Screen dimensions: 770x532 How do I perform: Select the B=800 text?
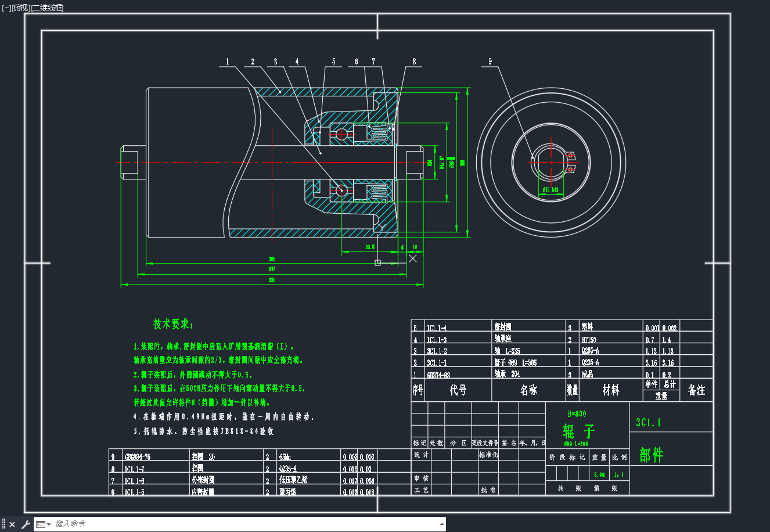click(x=577, y=414)
